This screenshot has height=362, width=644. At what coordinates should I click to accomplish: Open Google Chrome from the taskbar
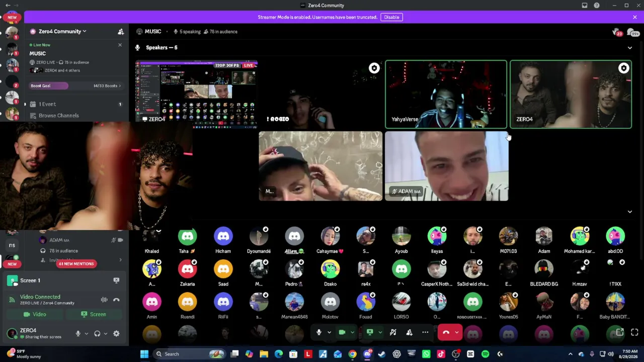coord(352,354)
